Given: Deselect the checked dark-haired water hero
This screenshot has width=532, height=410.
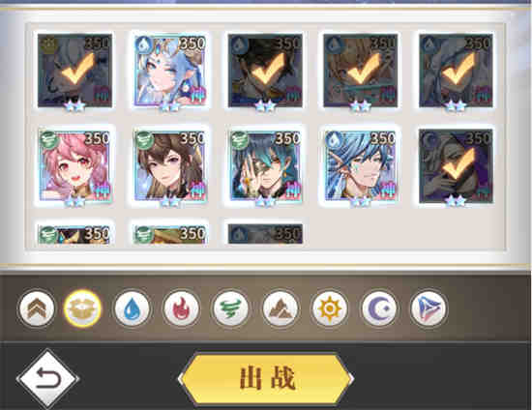Looking at the screenshot, I should point(265,71).
